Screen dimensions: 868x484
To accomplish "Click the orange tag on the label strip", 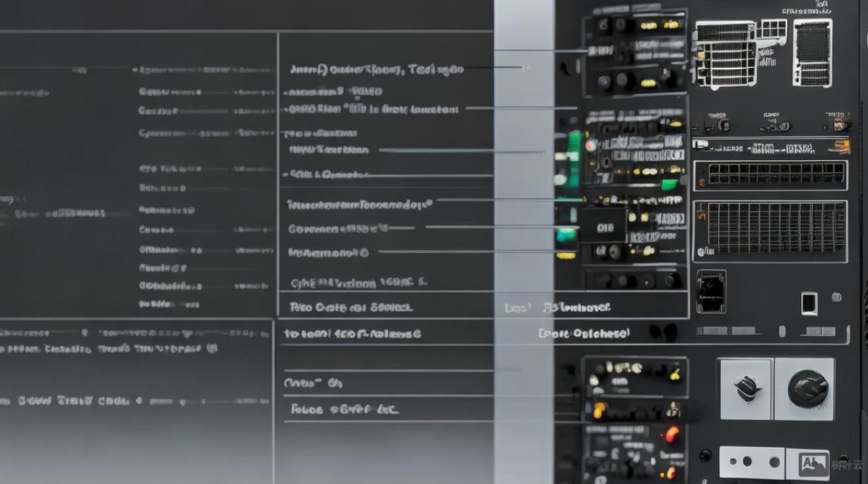I will click(x=842, y=146).
